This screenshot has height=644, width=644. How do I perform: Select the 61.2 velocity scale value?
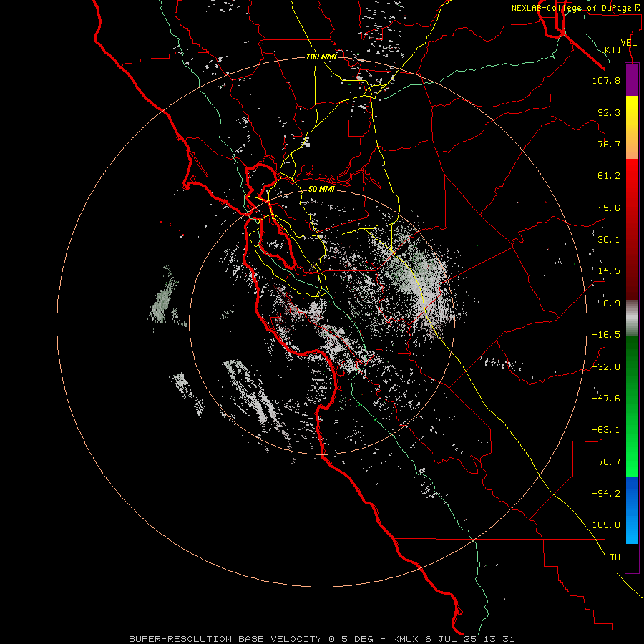click(x=609, y=176)
